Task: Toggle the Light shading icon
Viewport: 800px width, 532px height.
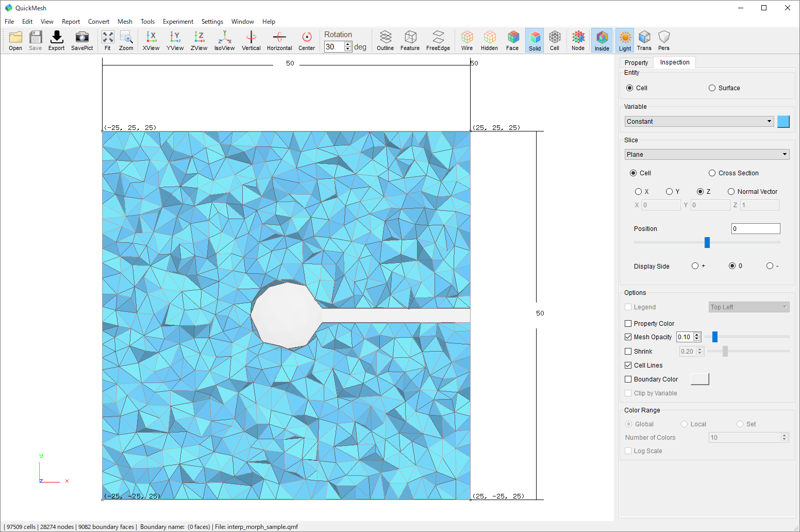Action: [624, 40]
